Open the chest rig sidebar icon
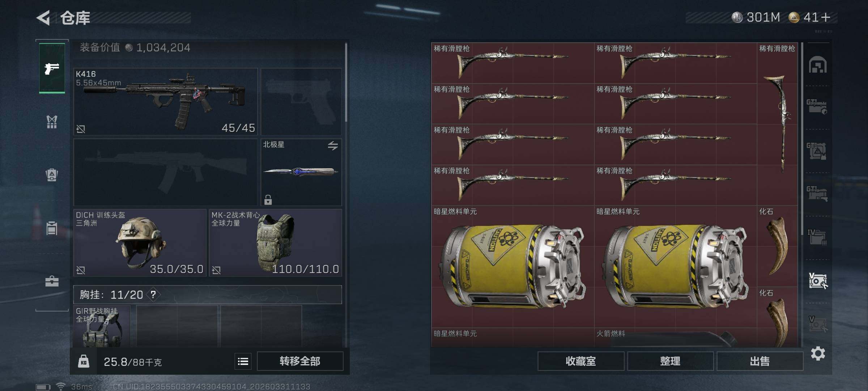The width and height of the screenshot is (868, 391). coord(52,122)
